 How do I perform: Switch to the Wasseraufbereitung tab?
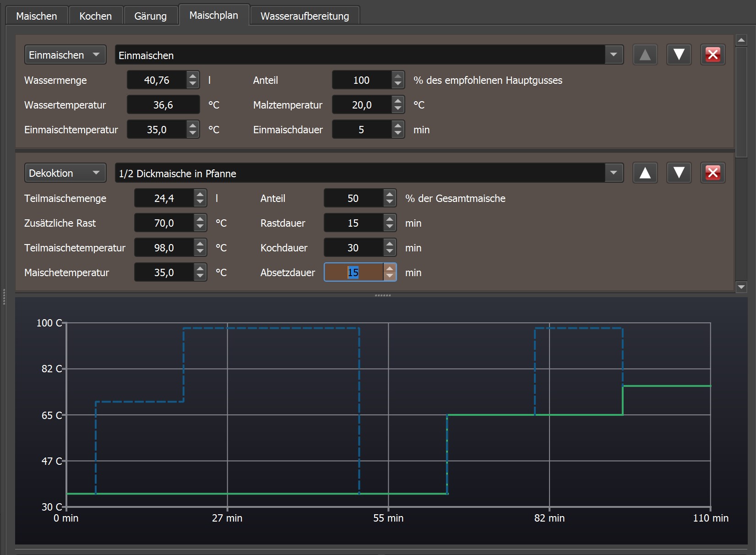305,16
